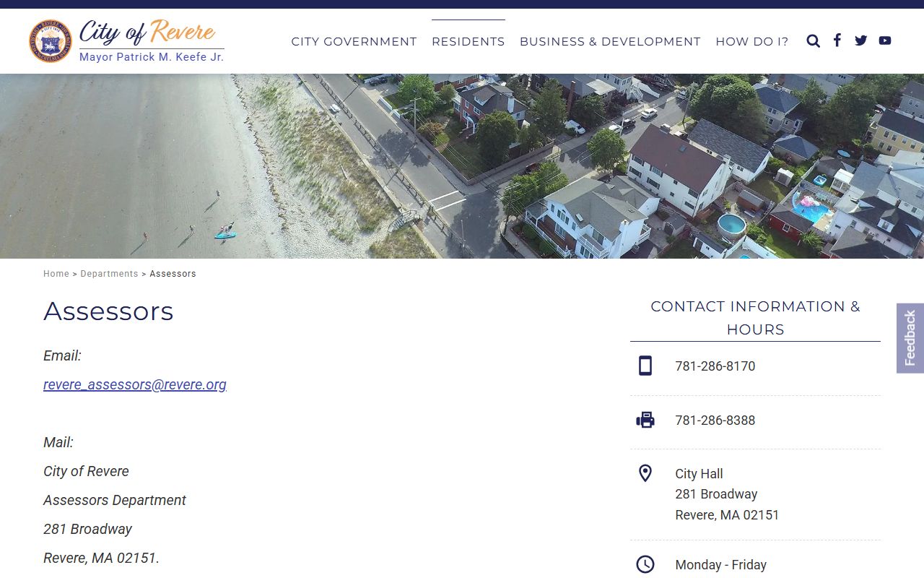Click the City of Revere title text
This screenshot has height=578, width=924.
[x=147, y=32]
